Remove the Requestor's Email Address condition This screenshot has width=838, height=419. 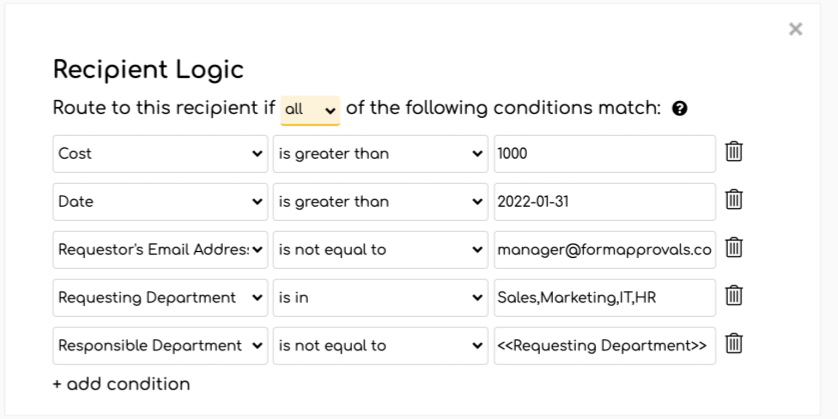tap(734, 247)
